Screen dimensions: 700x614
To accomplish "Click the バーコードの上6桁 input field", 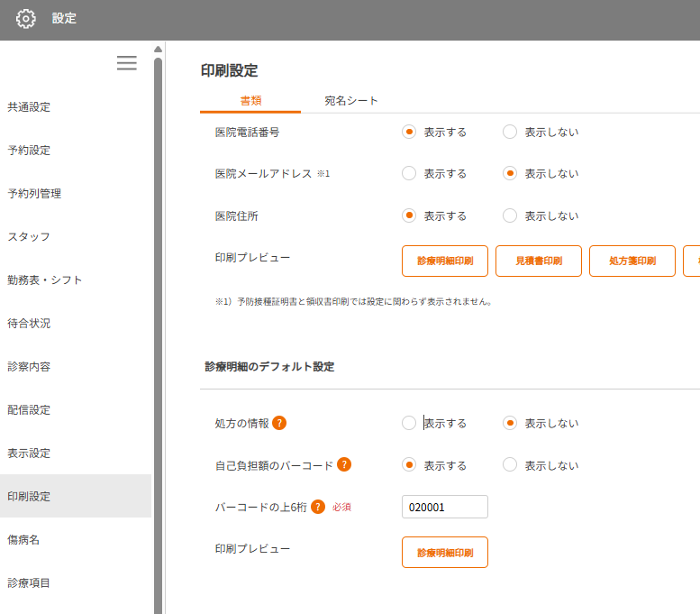I will click(445, 507).
